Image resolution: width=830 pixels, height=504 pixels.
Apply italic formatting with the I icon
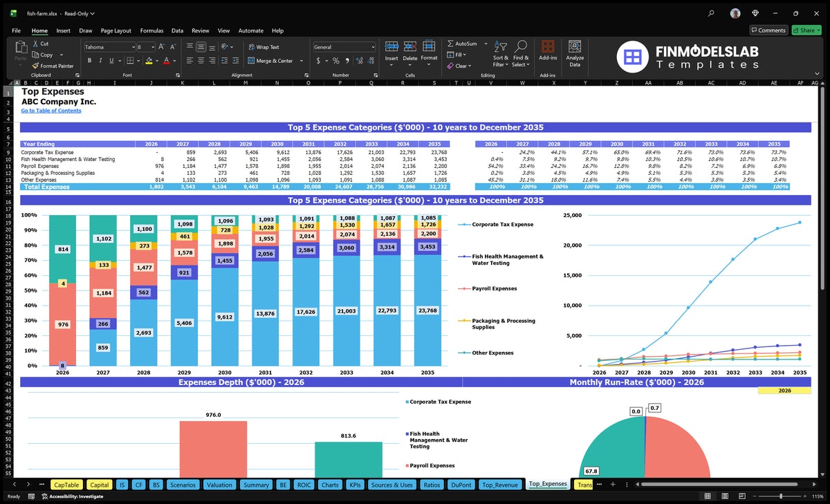point(100,61)
